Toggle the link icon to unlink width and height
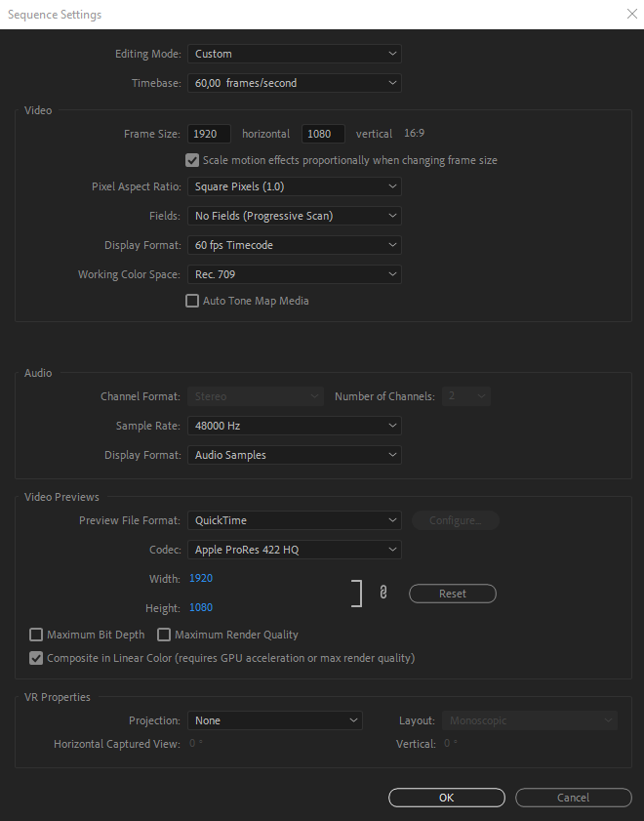The height and width of the screenshot is (821, 644). pos(382,592)
